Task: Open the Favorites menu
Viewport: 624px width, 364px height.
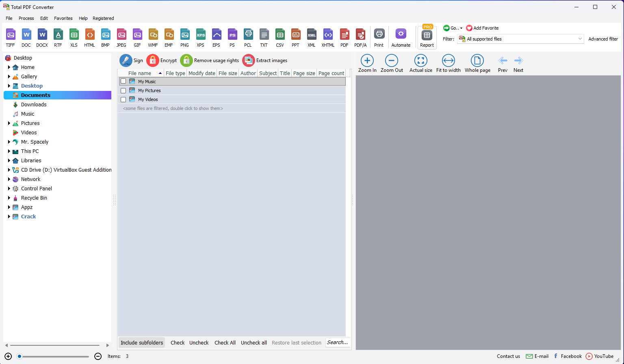Action: coord(63,18)
